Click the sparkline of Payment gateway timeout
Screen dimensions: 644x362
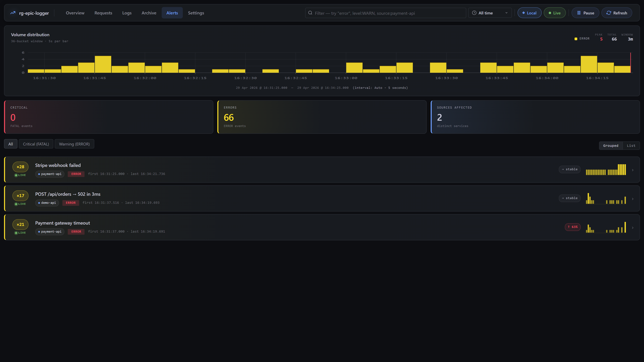606,227
